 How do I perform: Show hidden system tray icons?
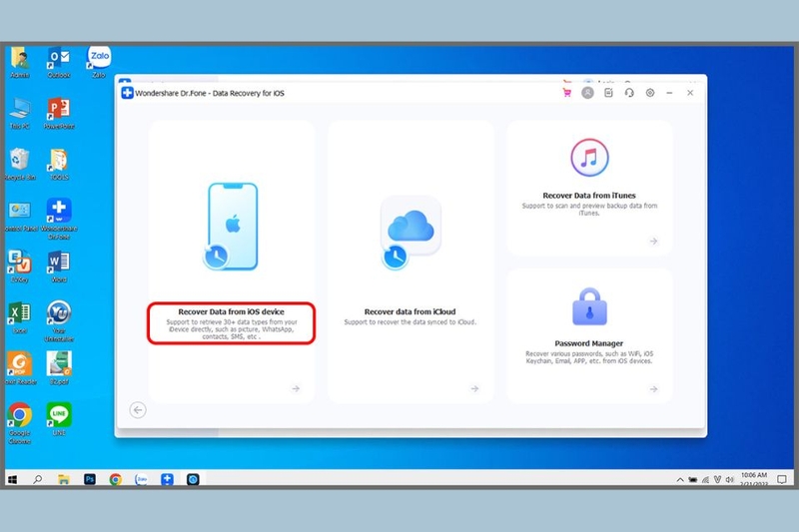(x=680, y=479)
